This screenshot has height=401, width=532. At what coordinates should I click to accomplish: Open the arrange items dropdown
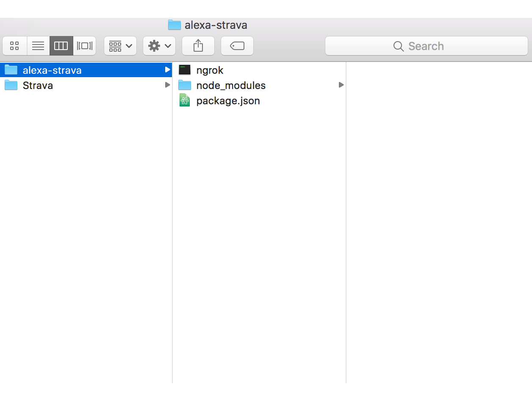pyautogui.click(x=120, y=46)
